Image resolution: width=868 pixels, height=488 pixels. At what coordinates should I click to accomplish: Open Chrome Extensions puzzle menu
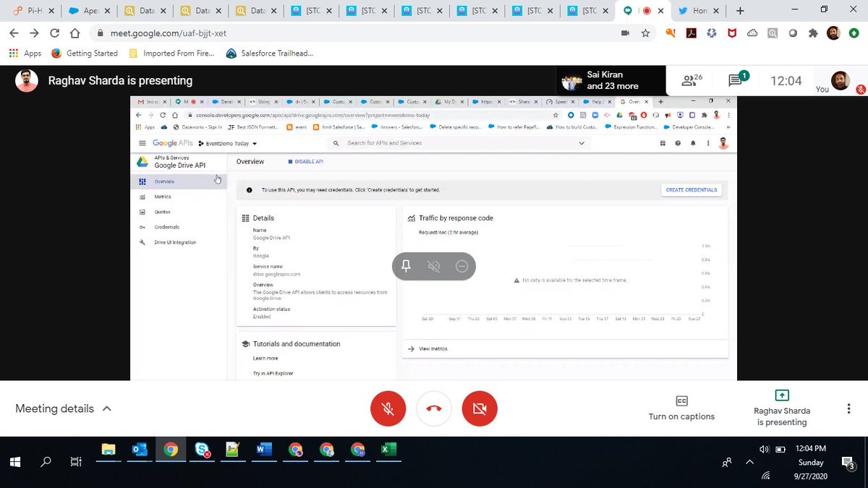tap(813, 33)
